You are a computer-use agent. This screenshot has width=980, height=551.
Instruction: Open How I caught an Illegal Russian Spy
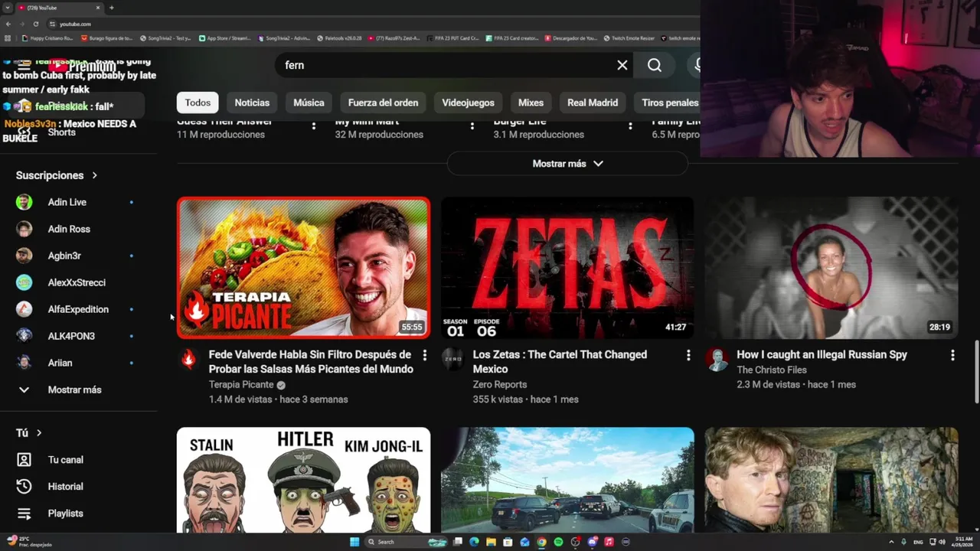[822, 355]
